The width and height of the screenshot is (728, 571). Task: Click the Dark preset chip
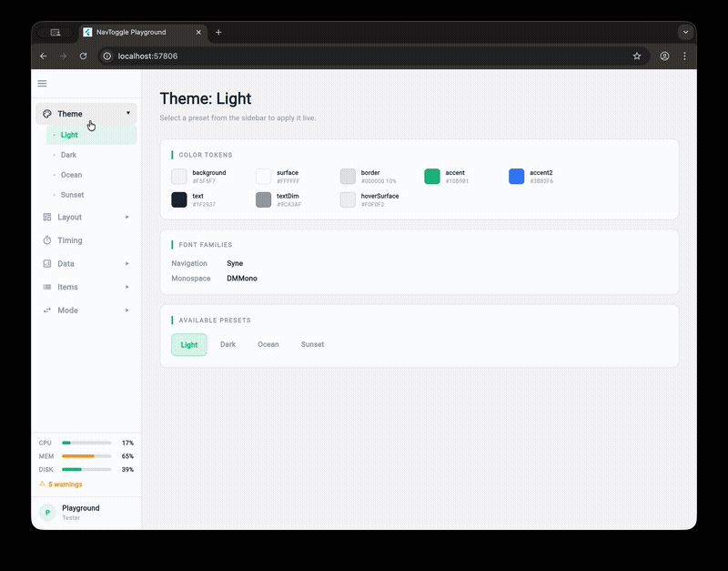point(228,344)
